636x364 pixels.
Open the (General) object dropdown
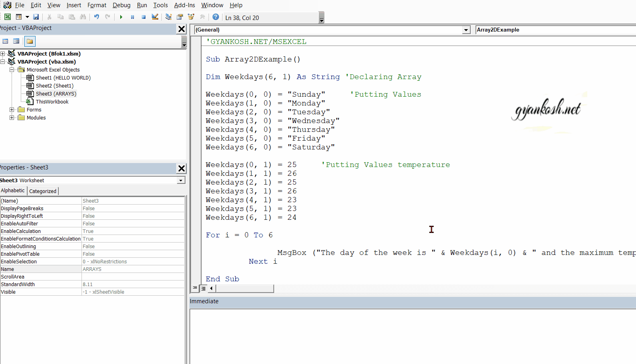tap(466, 30)
